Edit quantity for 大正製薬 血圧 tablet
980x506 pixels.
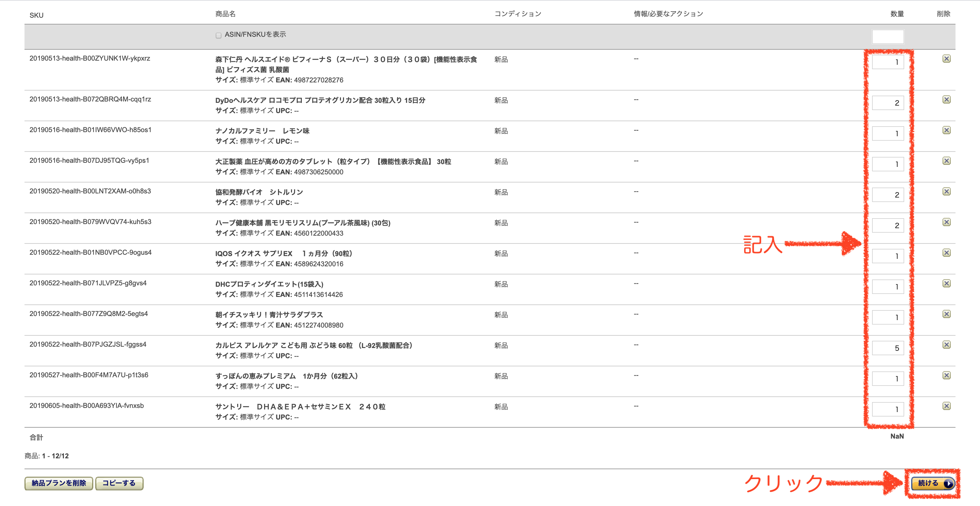click(887, 164)
